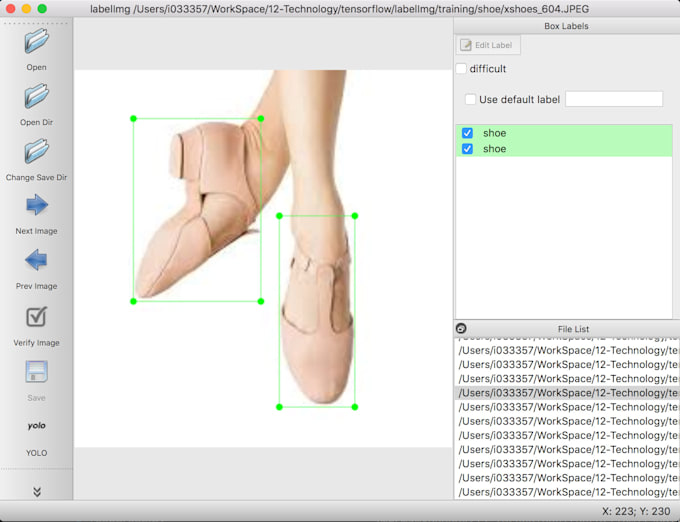Save annotations with the Save icon
680x522 pixels.
coord(36,372)
